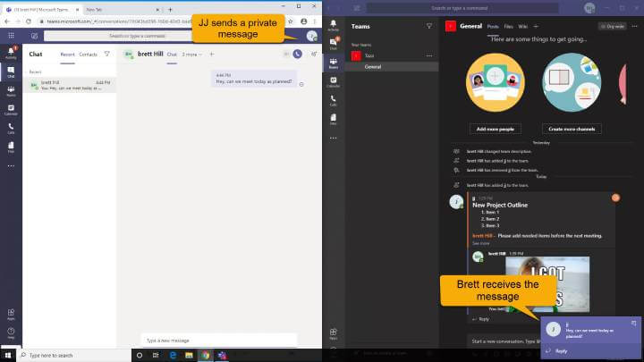Switch to the Recent tab in Chat pane
The height and width of the screenshot is (362, 644).
(67, 55)
